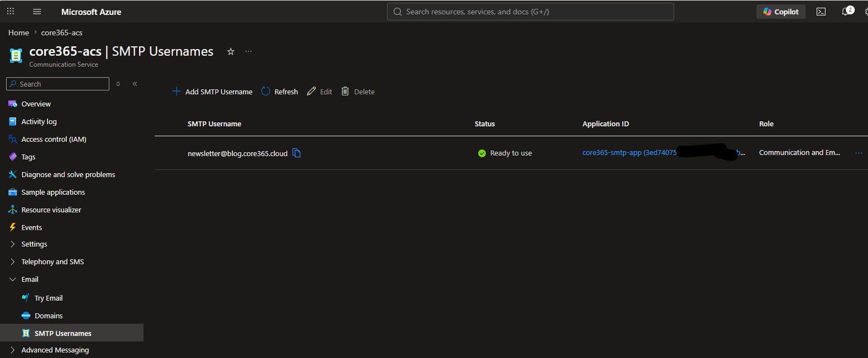Click the Delete toolbar button
Viewport: 868px width, 358px height.
pyautogui.click(x=358, y=92)
